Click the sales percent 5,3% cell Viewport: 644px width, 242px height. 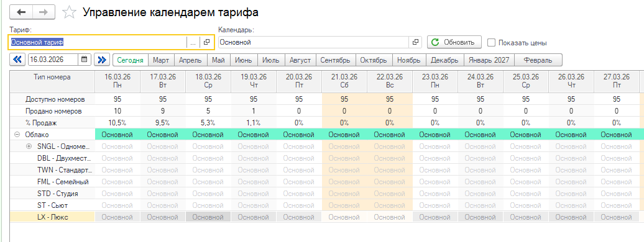point(208,122)
